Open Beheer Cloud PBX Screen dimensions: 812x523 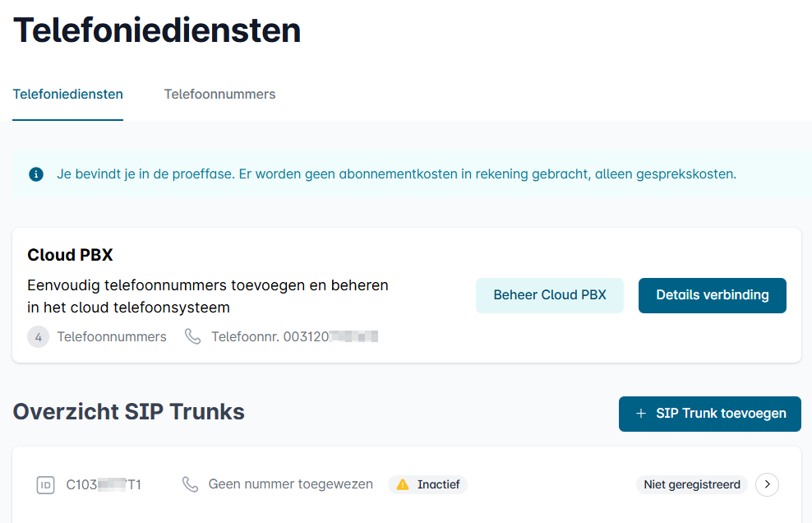point(550,295)
